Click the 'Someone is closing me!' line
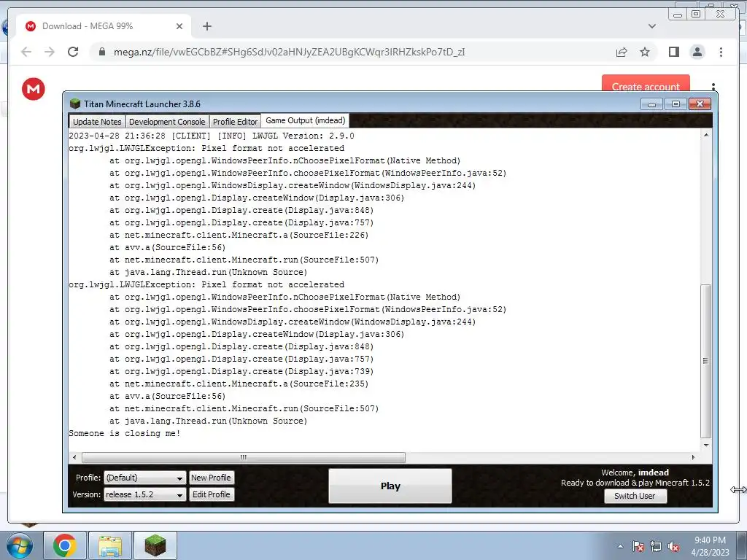The width and height of the screenshot is (747, 560). point(124,433)
